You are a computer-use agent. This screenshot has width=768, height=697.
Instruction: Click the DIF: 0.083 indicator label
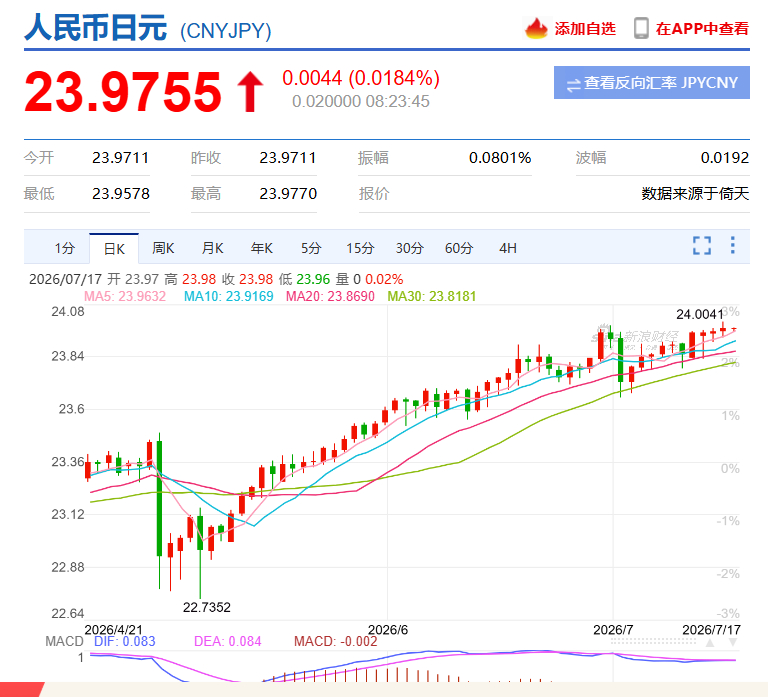124,641
